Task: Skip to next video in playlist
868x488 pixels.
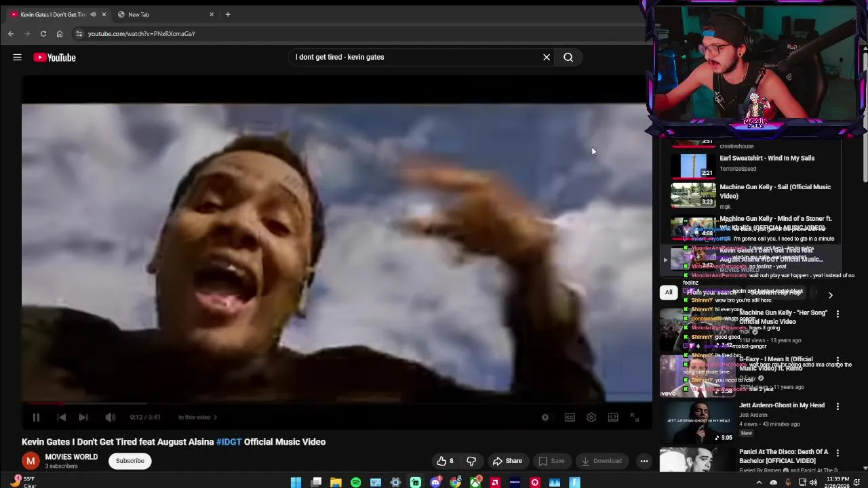Action: 83,418
